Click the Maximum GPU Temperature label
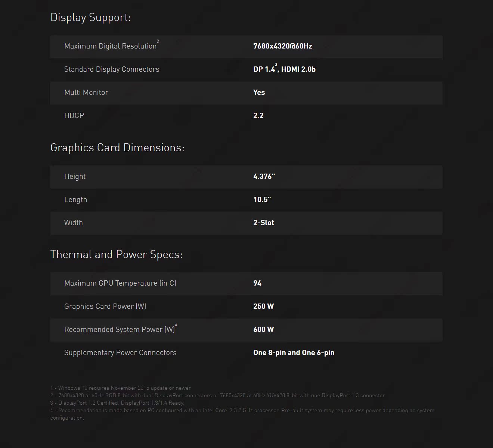The width and height of the screenshot is (493, 448). point(120,283)
